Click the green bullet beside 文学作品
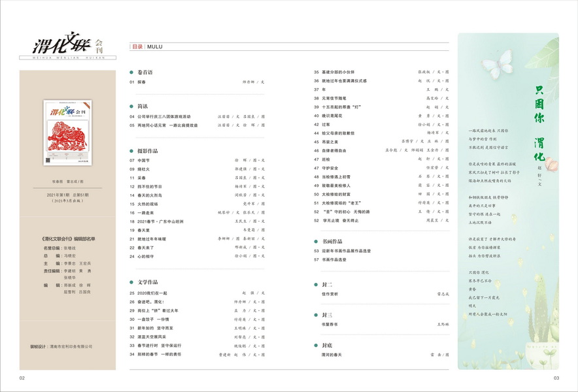This screenshot has width=578, height=392. click(132, 282)
